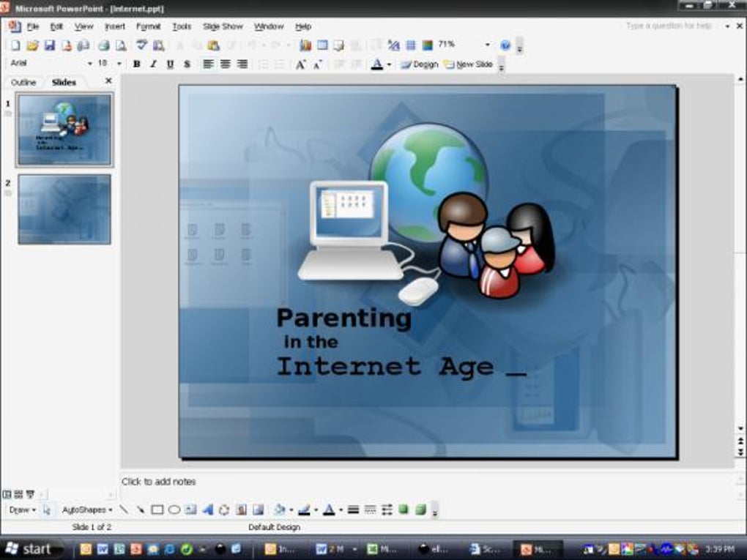Select the Rectangle shape tool
This screenshot has width=747, height=560.
click(x=157, y=510)
